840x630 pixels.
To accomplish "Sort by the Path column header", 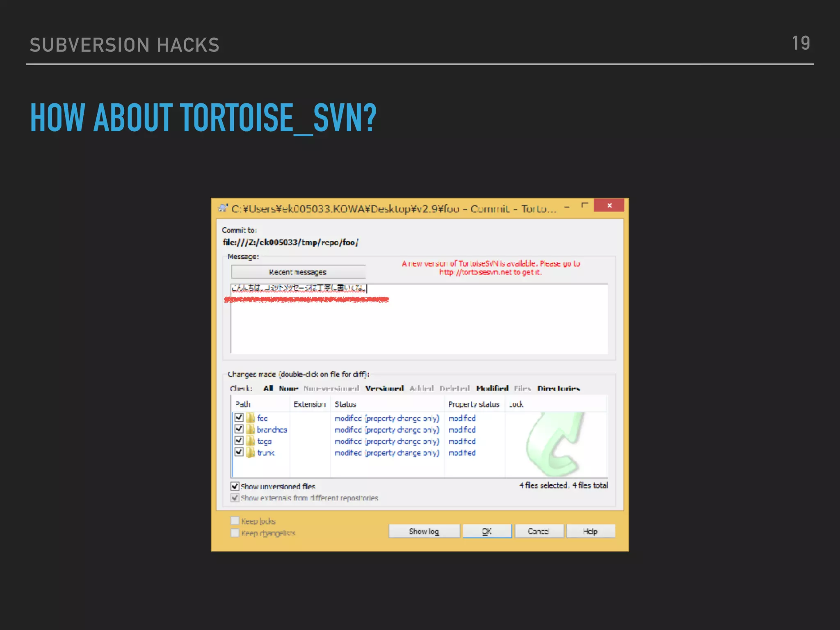I will click(x=243, y=404).
